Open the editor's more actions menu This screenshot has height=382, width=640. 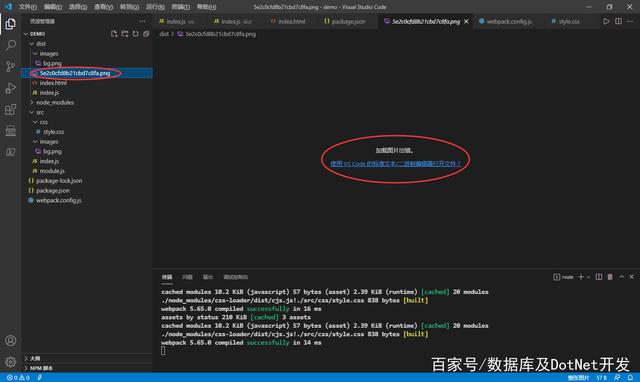(630, 21)
